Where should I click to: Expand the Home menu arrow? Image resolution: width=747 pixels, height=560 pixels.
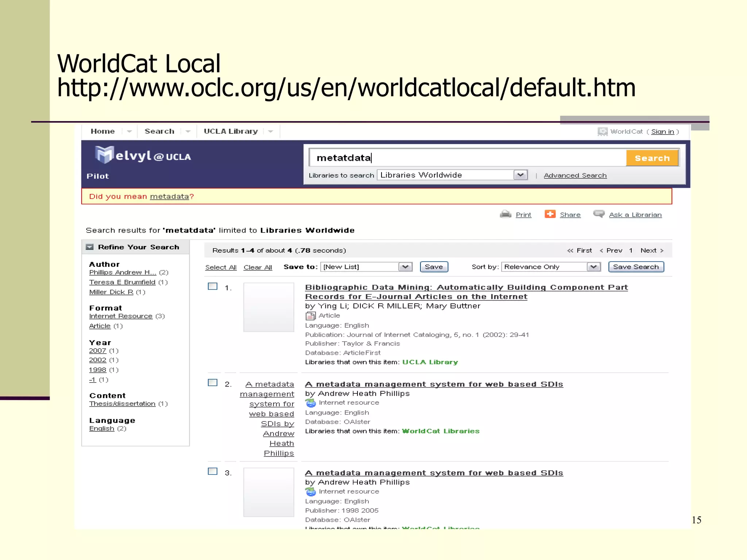(129, 132)
